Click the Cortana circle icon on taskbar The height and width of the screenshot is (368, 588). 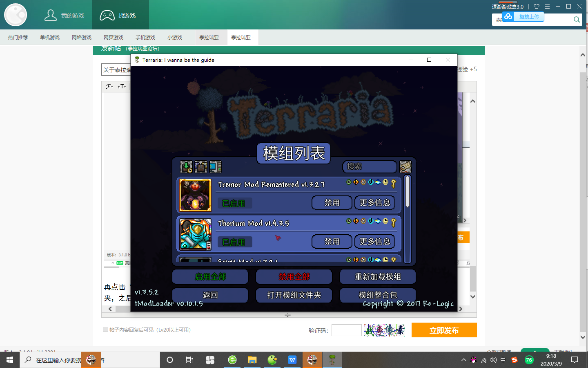pos(170,360)
